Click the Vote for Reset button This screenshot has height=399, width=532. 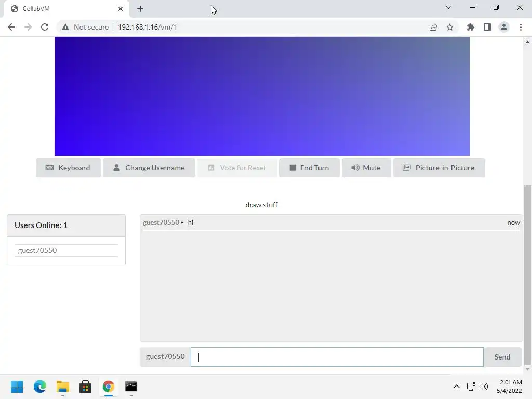(x=237, y=168)
